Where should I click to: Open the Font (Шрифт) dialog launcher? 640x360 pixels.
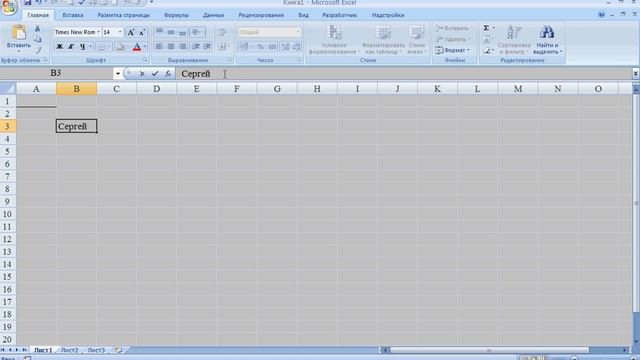(x=145, y=60)
